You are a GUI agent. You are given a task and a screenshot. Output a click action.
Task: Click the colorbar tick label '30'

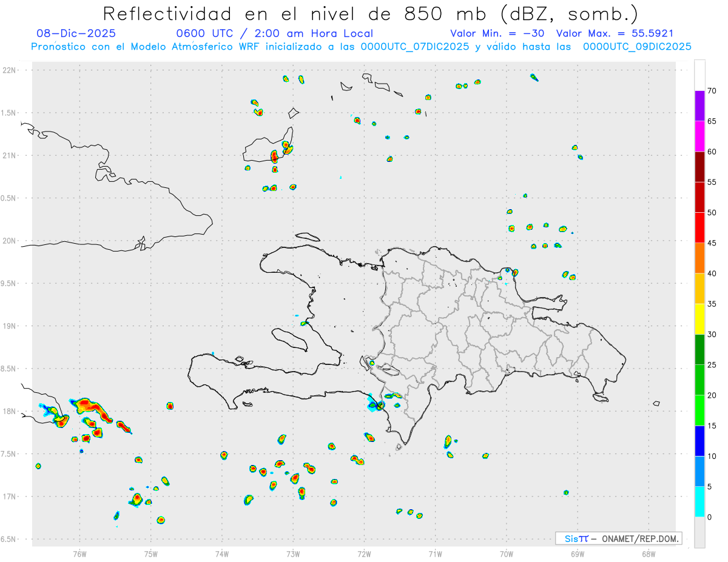point(712,335)
